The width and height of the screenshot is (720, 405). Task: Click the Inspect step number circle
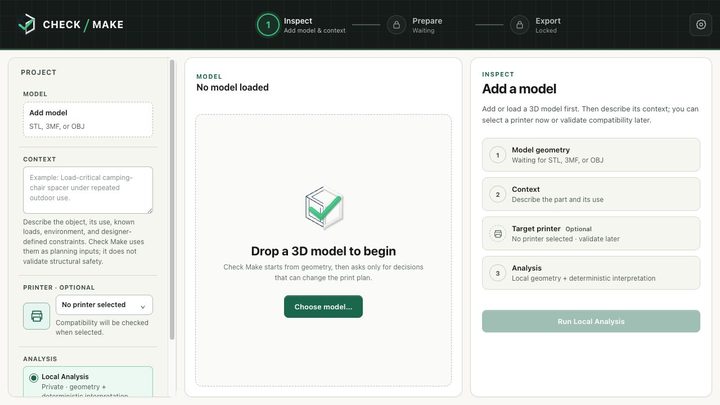click(x=268, y=25)
